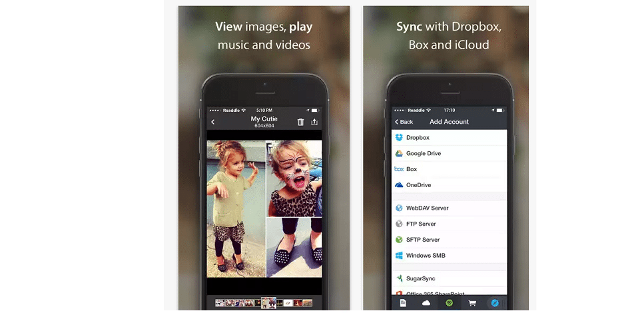Screen dimensions: 644x313
Task: Select the first thumbnail in the filmstrip
Action: click(x=219, y=303)
